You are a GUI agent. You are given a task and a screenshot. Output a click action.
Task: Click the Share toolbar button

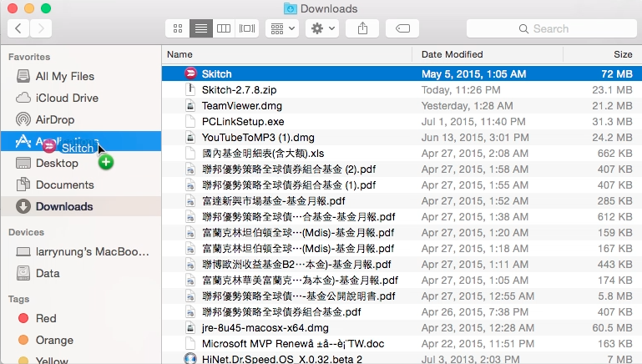362,28
